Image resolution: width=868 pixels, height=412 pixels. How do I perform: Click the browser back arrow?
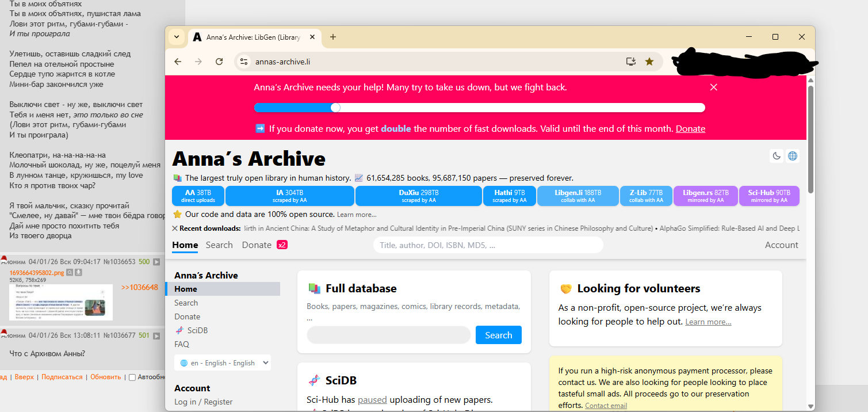[x=178, y=62]
